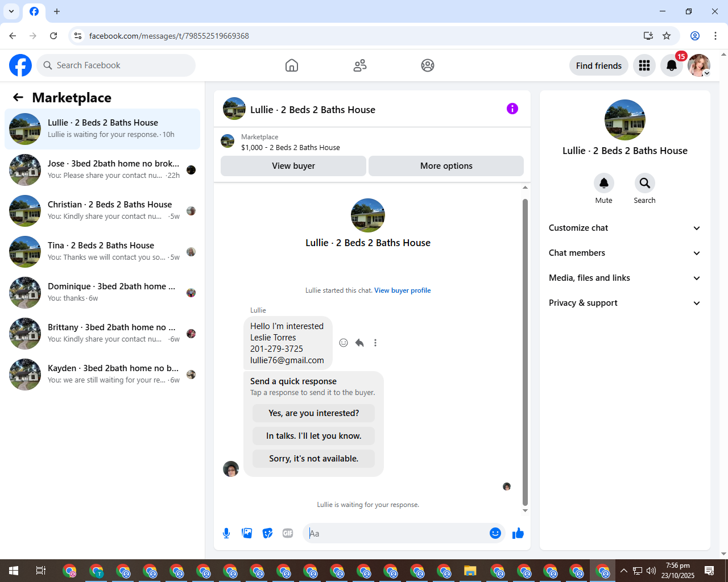
Task: Search in conversation via magnifier icon
Action: (x=644, y=183)
